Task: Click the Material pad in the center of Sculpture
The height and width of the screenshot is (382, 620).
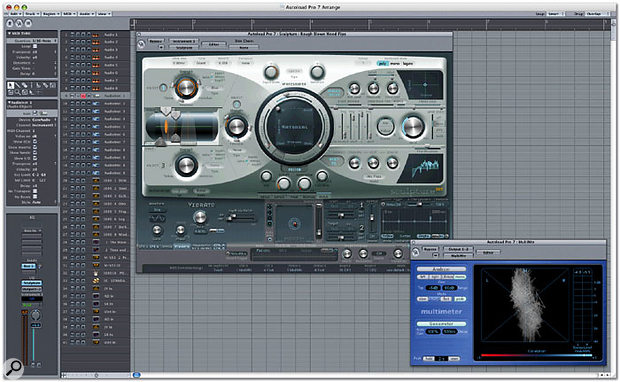Action: (294, 127)
